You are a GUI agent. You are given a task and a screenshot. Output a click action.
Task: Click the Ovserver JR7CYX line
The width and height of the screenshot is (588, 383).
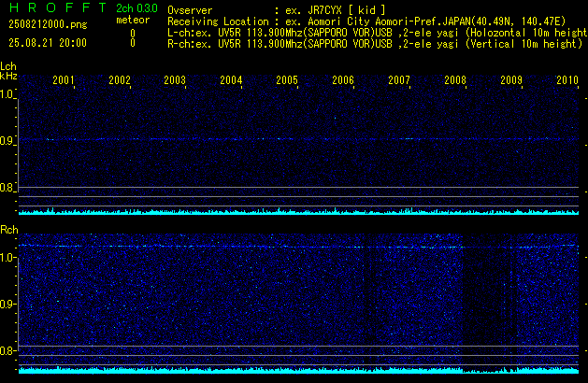click(x=277, y=10)
